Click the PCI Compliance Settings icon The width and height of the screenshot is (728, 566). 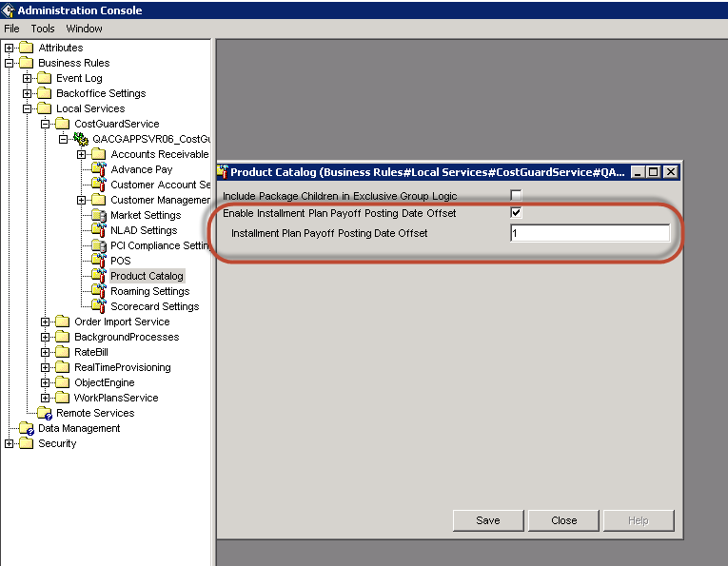98,245
